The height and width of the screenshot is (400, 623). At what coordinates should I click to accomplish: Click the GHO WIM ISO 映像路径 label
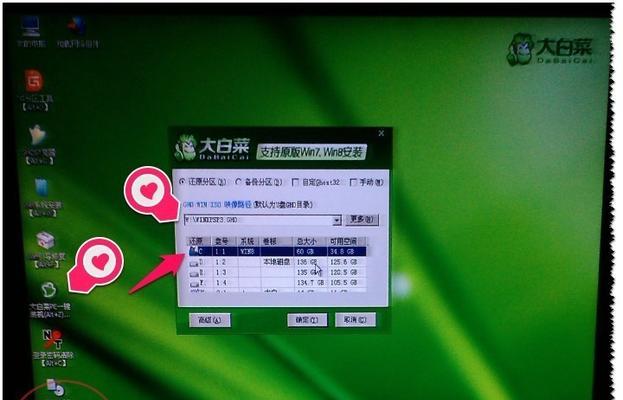click(217, 205)
